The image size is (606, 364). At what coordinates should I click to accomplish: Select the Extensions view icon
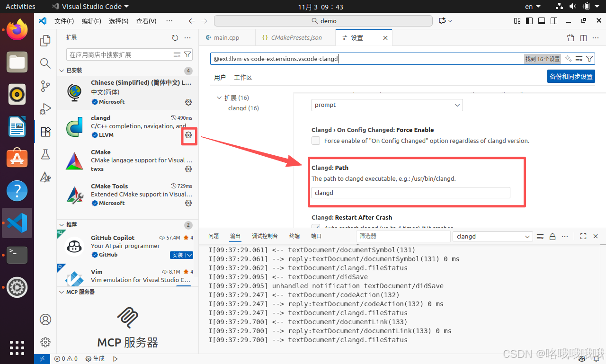pos(45,132)
